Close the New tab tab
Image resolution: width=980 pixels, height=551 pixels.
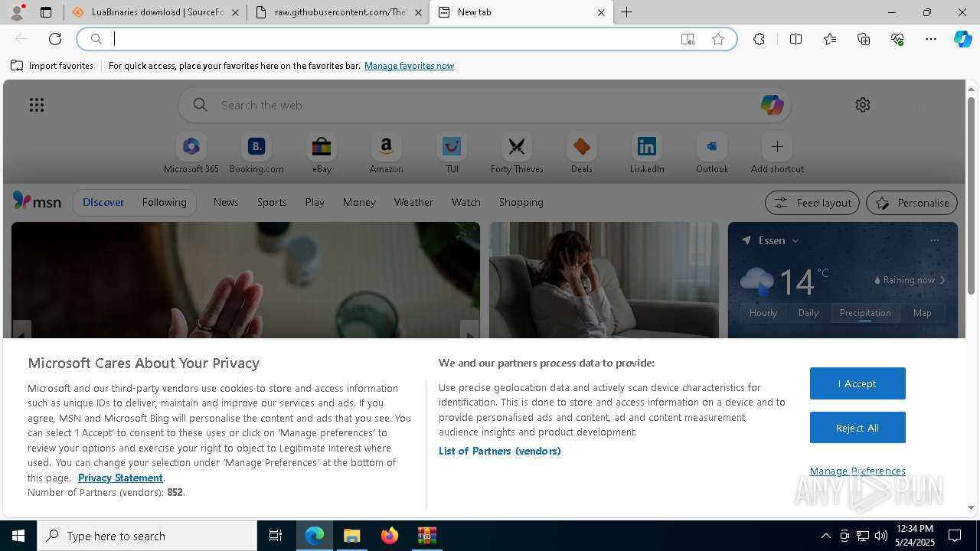[x=601, y=12]
